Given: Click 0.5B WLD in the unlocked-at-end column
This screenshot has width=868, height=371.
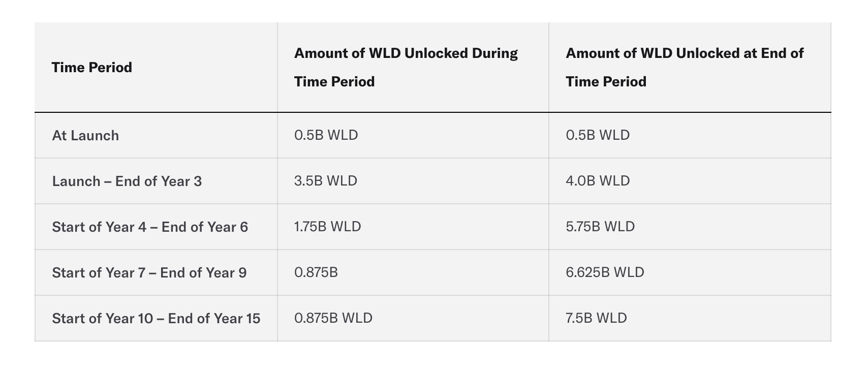Looking at the screenshot, I should point(598,135).
